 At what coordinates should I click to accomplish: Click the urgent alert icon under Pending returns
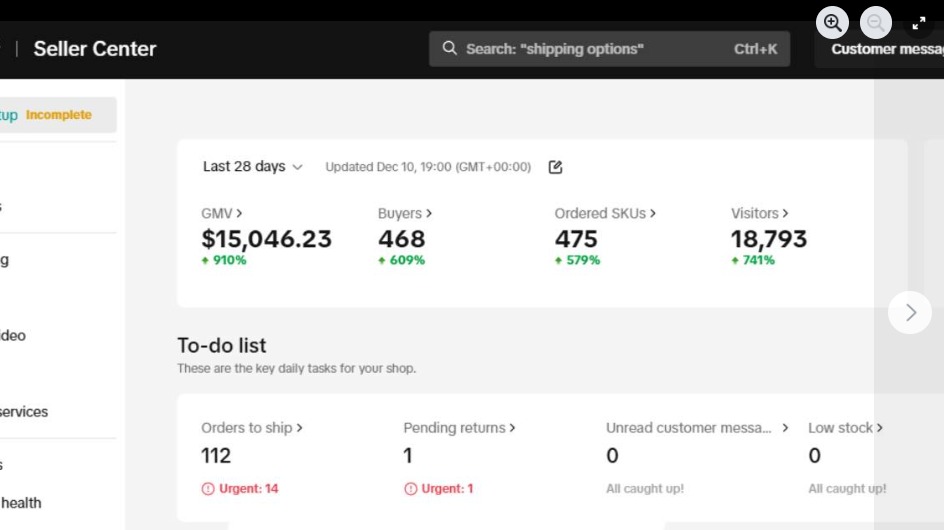[x=410, y=489]
